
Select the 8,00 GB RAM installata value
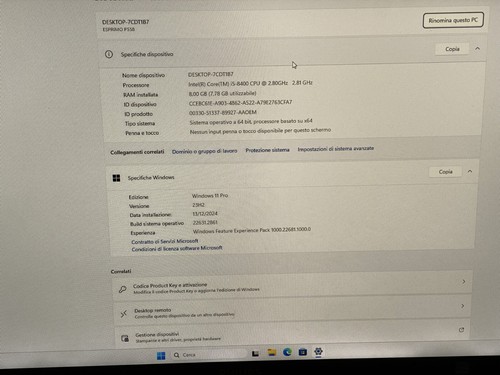(222, 94)
